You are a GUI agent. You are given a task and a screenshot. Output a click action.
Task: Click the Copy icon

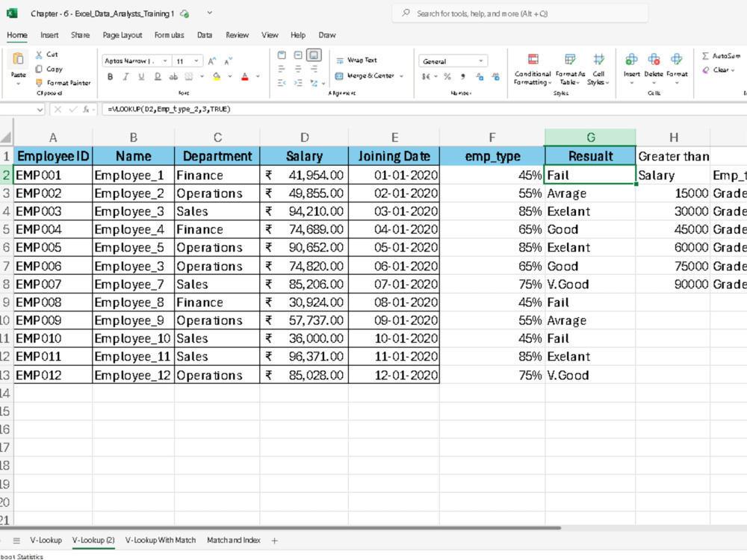tap(39, 69)
